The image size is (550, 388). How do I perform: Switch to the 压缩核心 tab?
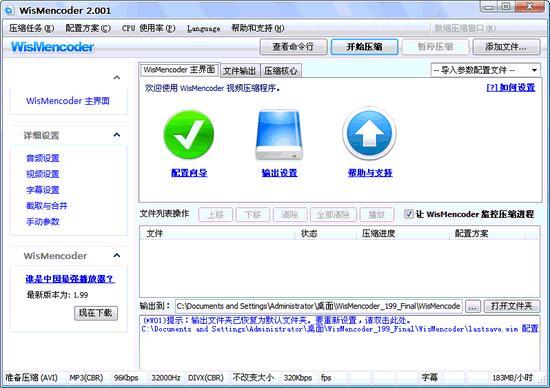point(281,71)
